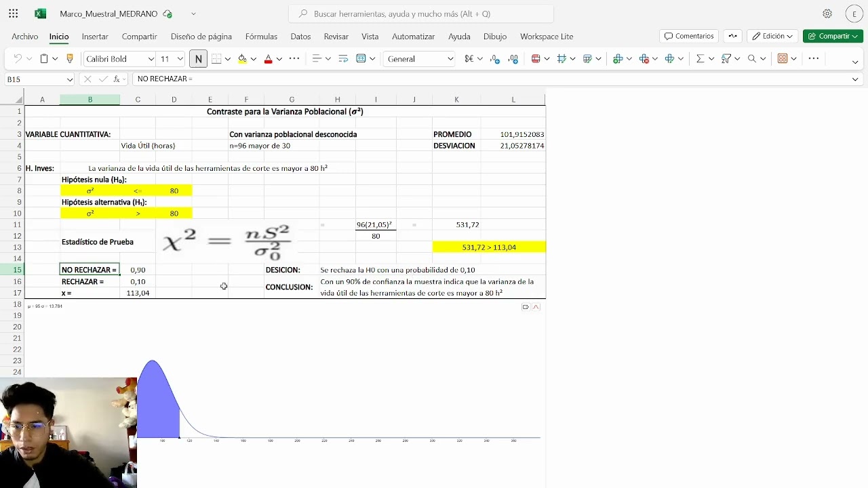Open file name options chevron
This screenshot has width=868, height=488.
click(x=193, y=14)
